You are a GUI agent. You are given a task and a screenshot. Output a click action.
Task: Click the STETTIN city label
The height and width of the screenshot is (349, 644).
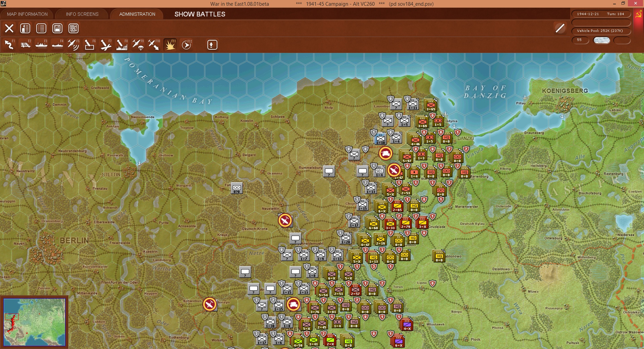point(111,174)
